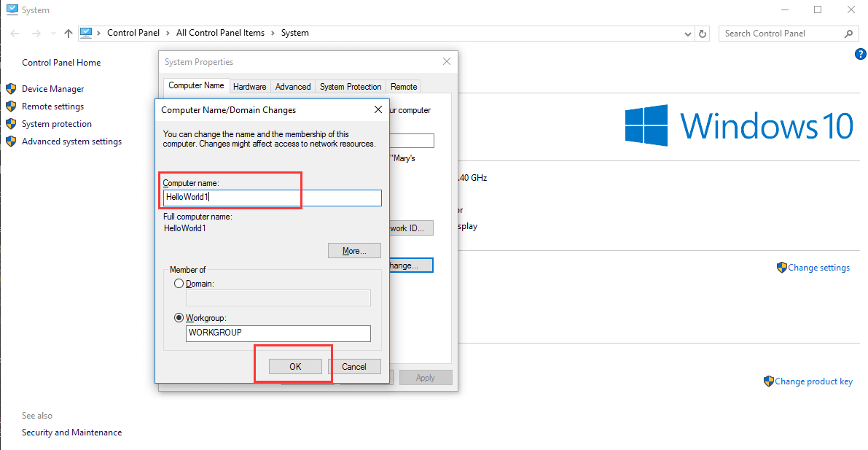
Task: Close the System Properties dialog
Action: click(x=447, y=62)
